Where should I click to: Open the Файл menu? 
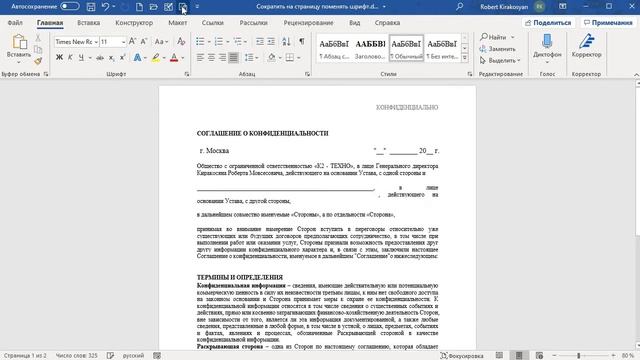click(15, 23)
